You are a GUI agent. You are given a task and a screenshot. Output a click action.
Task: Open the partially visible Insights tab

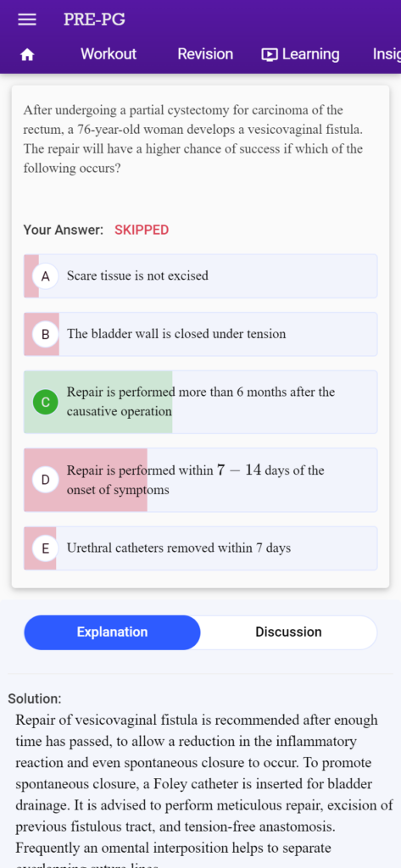387,54
